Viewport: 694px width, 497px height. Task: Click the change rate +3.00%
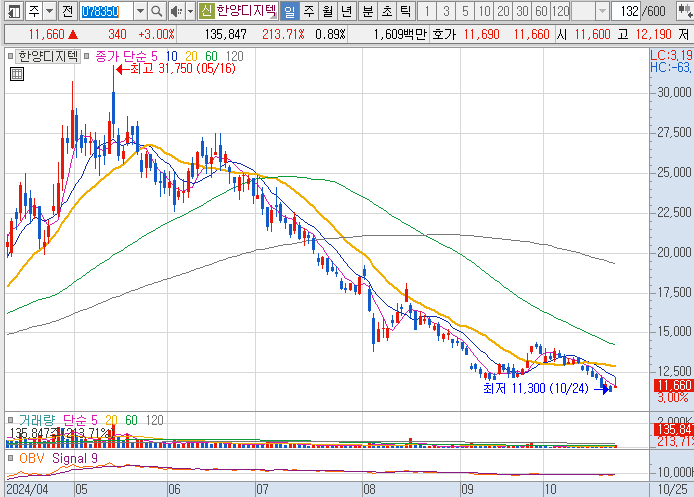pos(156,34)
